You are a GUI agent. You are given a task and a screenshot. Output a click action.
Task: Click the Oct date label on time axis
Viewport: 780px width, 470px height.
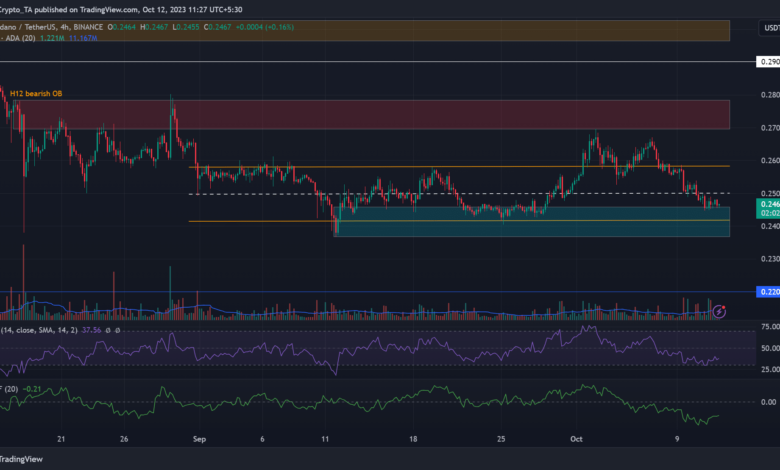point(575,438)
